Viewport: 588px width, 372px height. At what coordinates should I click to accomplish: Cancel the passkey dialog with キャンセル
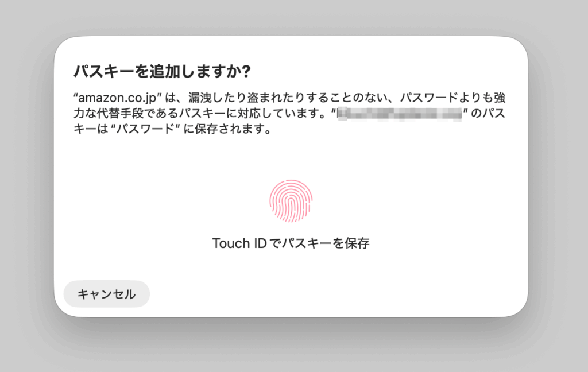pos(106,294)
